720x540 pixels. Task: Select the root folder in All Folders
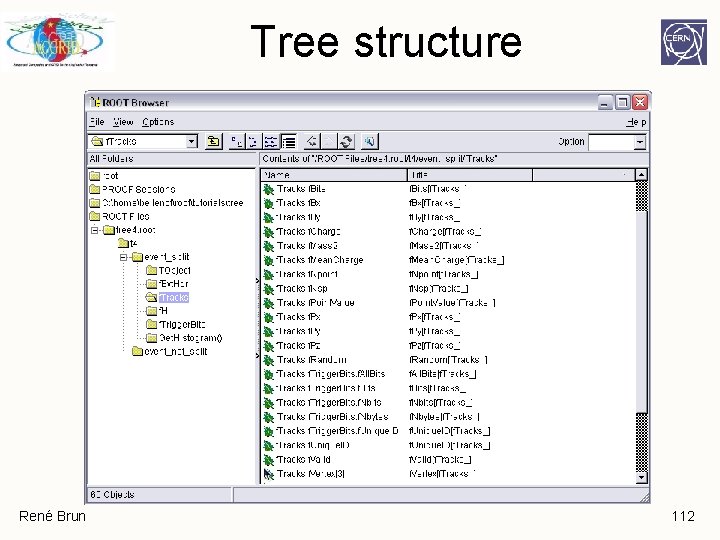pyautogui.click(x=110, y=176)
